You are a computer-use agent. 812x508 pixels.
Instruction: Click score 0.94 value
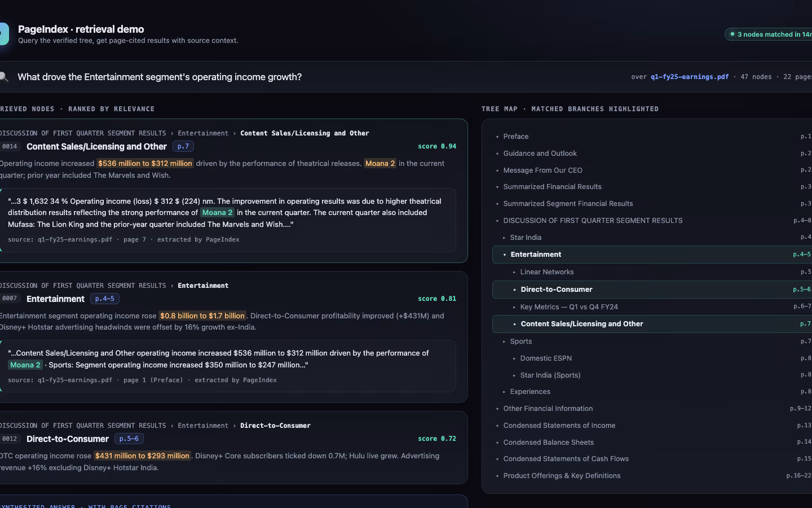437,146
